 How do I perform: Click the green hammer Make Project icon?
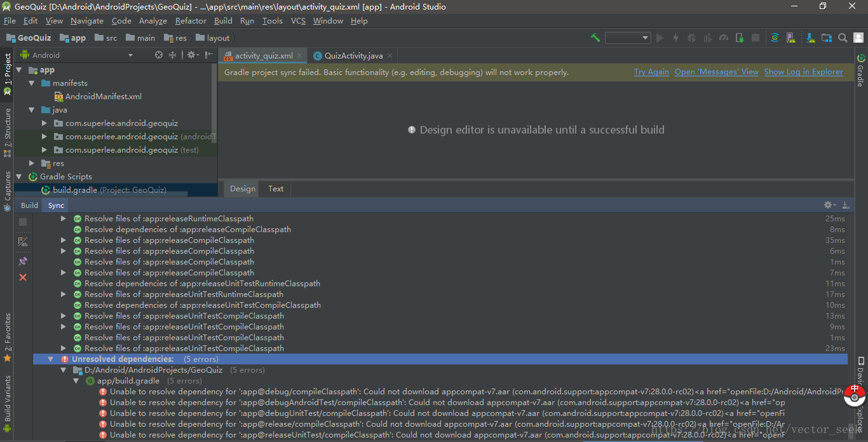595,38
